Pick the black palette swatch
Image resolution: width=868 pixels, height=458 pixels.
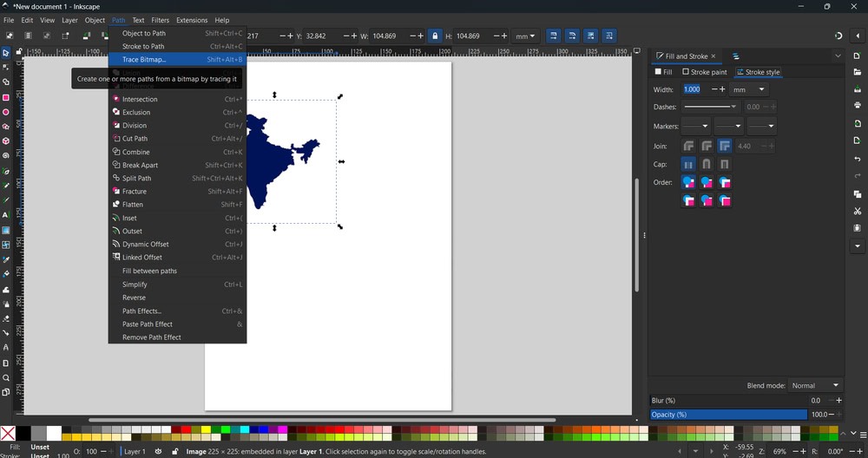(23, 434)
